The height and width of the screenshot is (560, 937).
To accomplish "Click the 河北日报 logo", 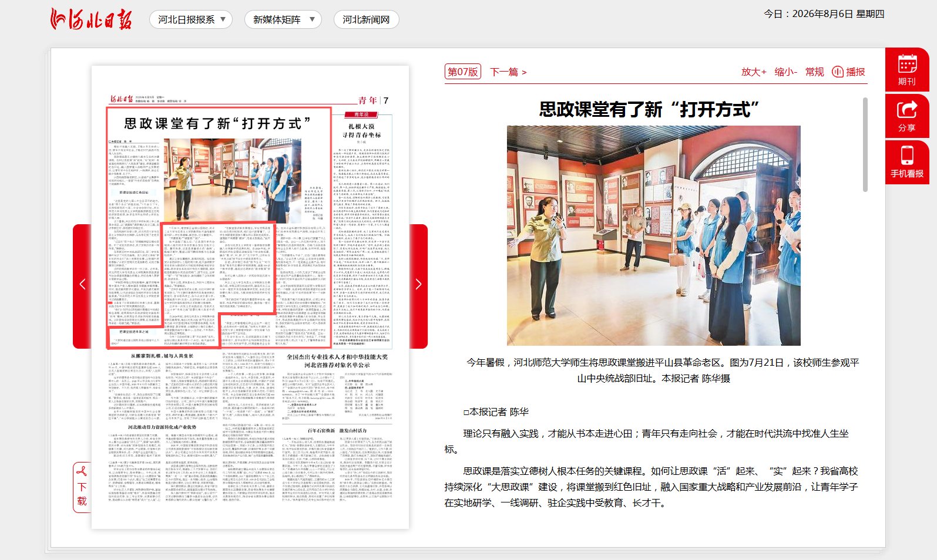I will pyautogui.click(x=91, y=19).
